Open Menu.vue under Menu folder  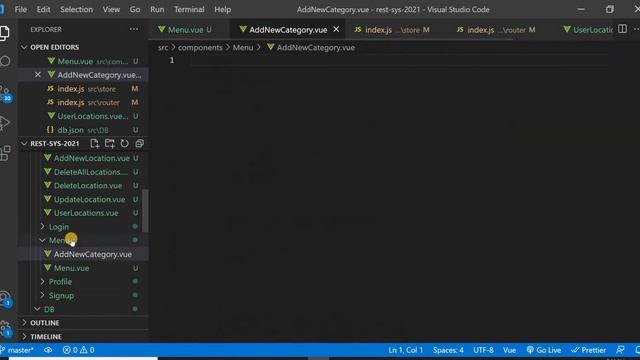click(83, 268)
